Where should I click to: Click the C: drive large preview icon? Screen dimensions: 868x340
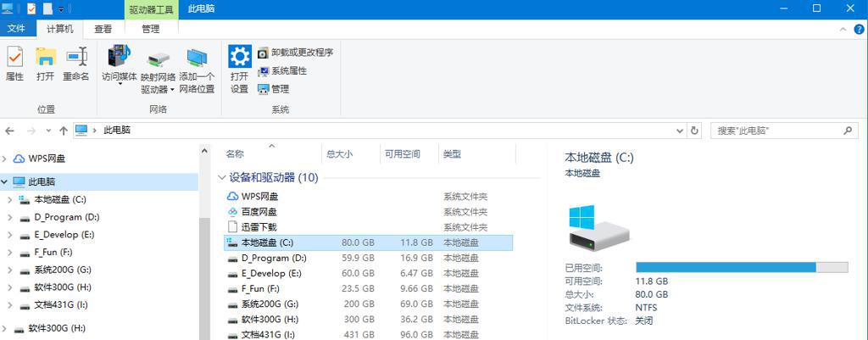click(598, 228)
